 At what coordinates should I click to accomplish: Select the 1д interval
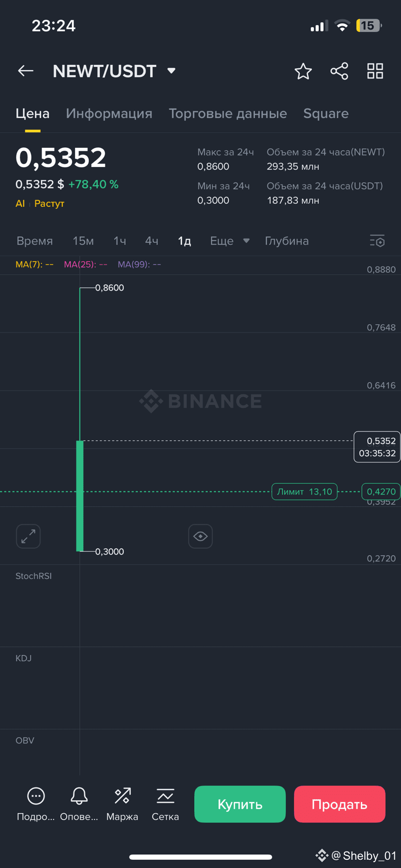click(185, 241)
